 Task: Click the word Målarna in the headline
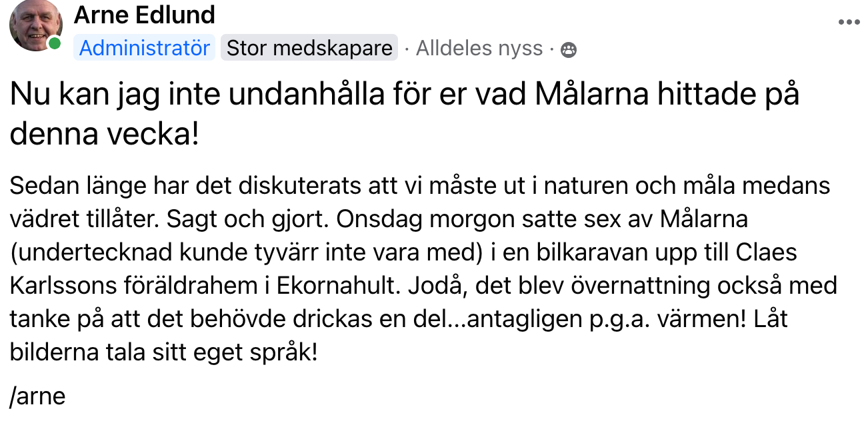tap(592, 96)
